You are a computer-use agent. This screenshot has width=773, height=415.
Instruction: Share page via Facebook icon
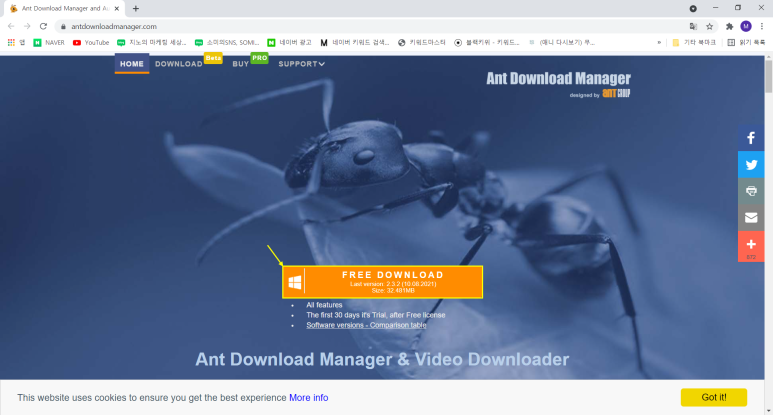[x=751, y=138]
